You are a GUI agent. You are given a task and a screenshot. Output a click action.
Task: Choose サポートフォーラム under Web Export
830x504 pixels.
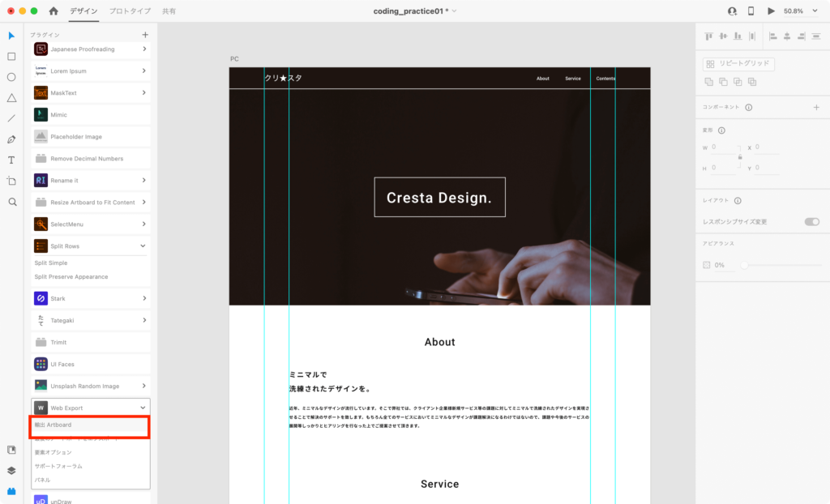[x=58, y=467]
